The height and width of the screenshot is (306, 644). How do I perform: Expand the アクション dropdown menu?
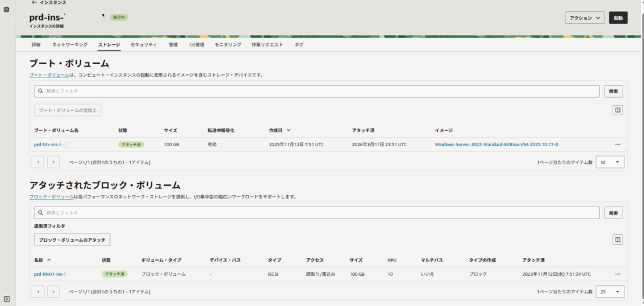tap(584, 18)
